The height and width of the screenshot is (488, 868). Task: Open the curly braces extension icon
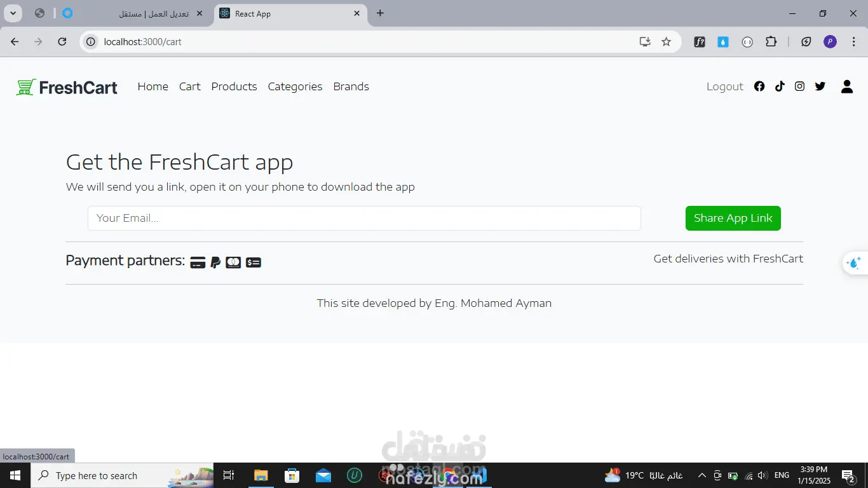(747, 42)
